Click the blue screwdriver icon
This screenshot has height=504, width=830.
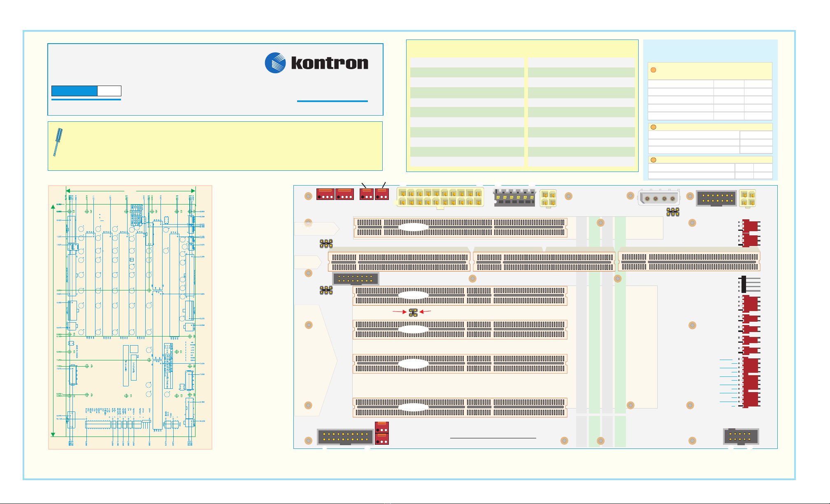click(x=58, y=142)
